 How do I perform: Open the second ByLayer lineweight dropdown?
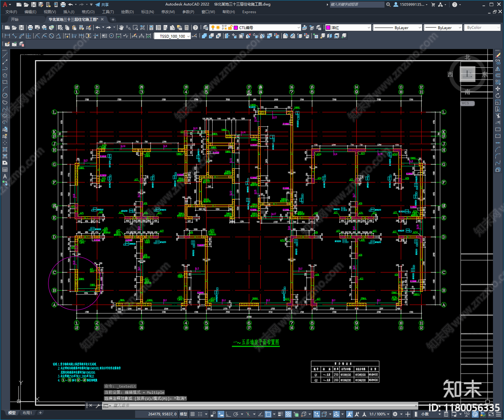(460, 28)
